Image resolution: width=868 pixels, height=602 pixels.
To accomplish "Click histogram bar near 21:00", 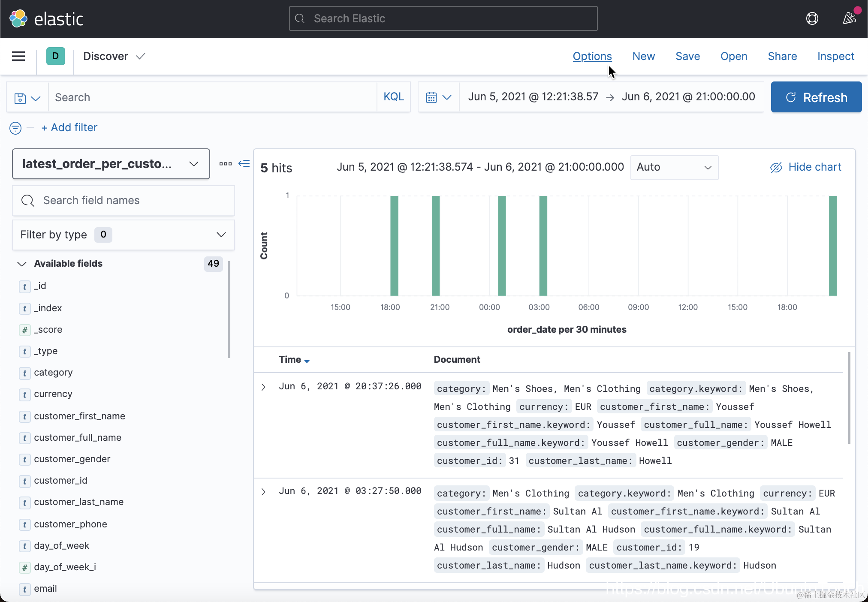I will [x=436, y=246].
